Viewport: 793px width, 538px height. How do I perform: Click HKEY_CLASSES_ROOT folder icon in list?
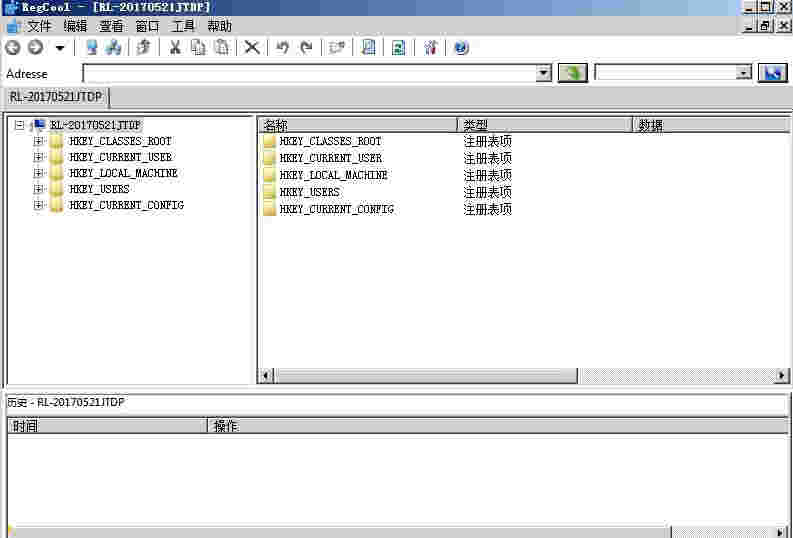pos(270,141)
